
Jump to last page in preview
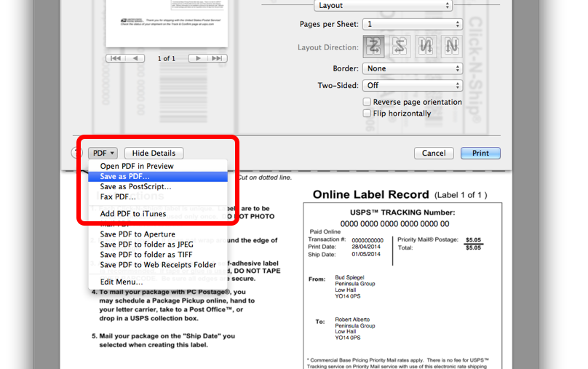218,58
